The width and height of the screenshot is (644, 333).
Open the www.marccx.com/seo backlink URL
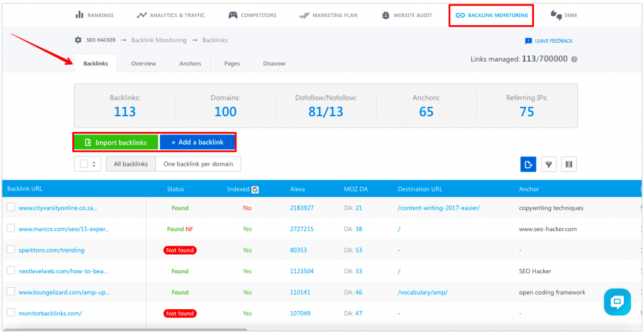64,229
